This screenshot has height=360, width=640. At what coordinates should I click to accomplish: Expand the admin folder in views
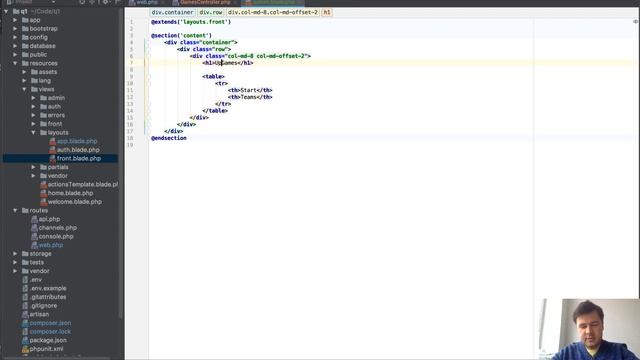point(33,98)
